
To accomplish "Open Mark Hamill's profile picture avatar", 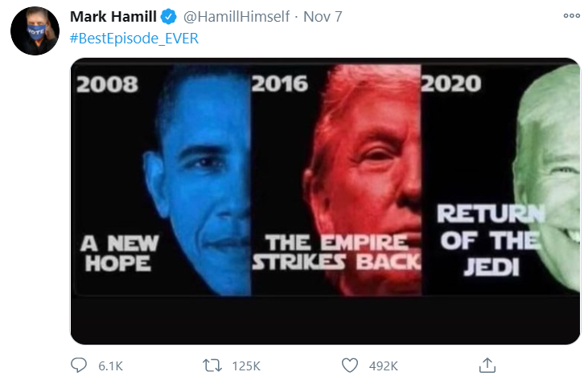I will pos(35,31).
